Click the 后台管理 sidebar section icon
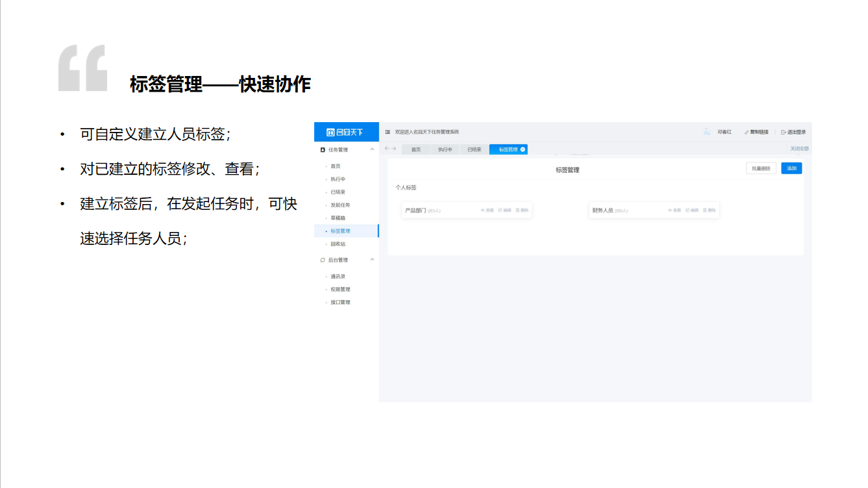The image size is (868, 488). coord(323,260)
